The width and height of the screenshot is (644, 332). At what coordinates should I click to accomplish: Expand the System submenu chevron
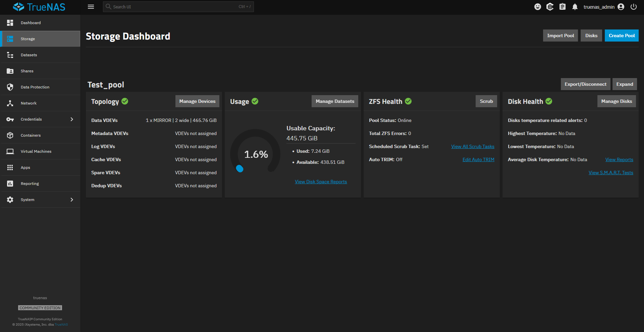pyautogui.click(x=72, y=200)
